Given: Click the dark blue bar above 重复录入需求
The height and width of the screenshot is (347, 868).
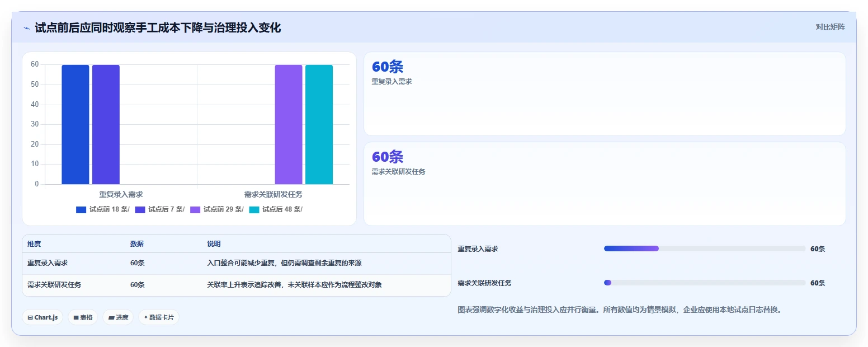Looking at the screenshot, I should pyautogui.click(x=76, y=124).
